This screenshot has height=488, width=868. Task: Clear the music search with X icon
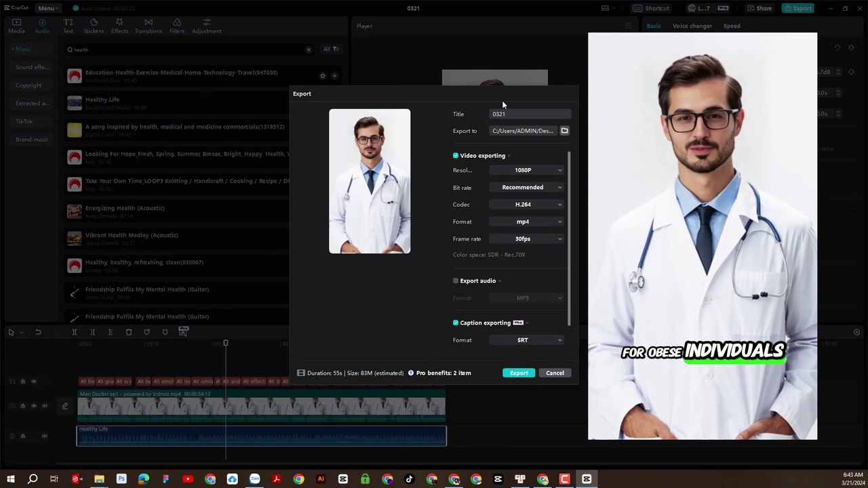tap(309, 49)
